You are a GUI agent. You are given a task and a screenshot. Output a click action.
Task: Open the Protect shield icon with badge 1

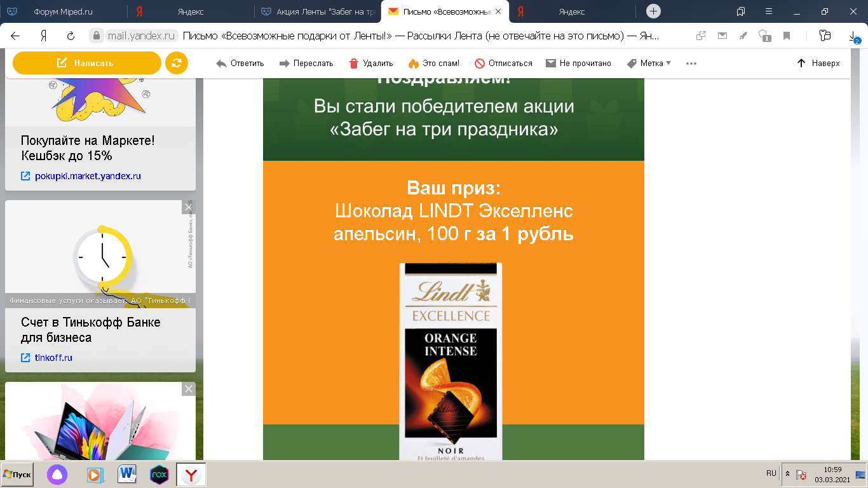point(765,36)
